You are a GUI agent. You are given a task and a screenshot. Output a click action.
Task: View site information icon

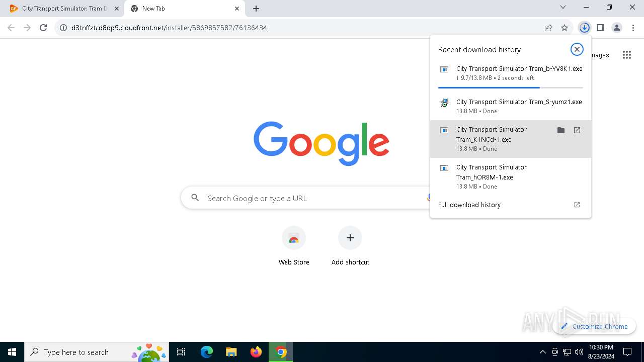coord(63,28)
